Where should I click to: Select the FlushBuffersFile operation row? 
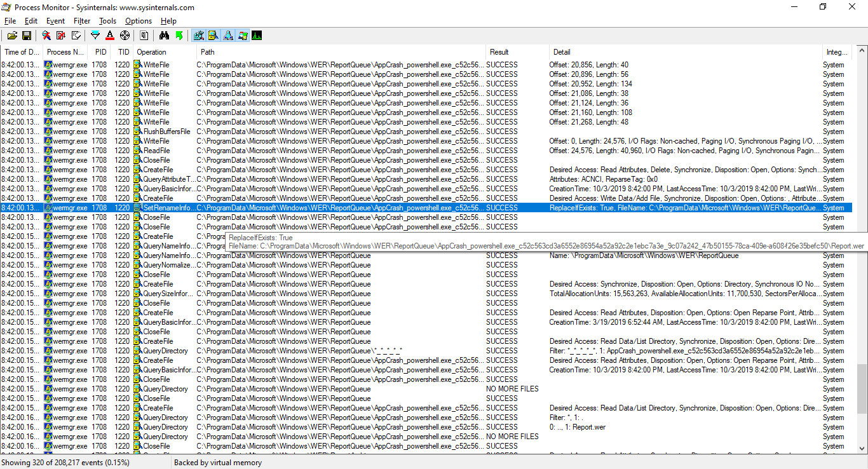(426, 132)
